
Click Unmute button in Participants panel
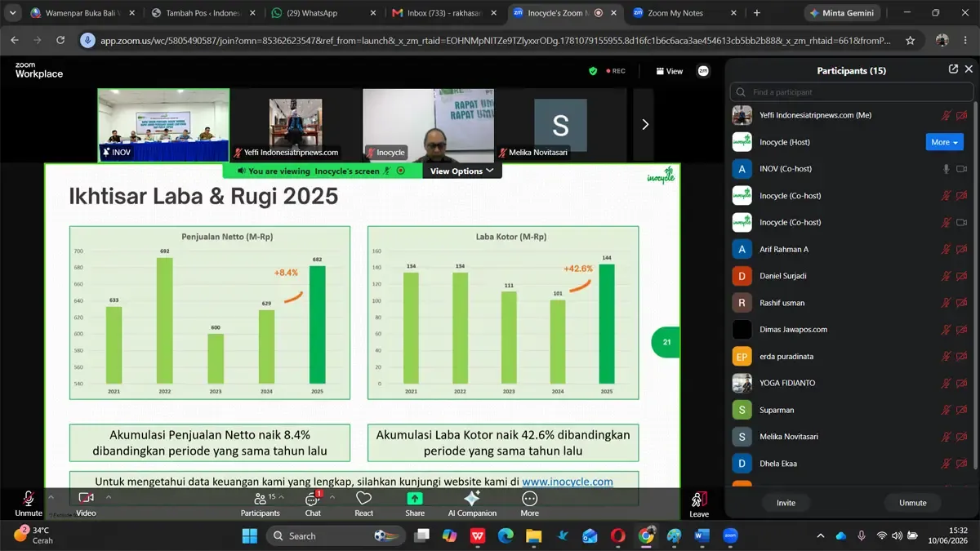pos(913,503)
